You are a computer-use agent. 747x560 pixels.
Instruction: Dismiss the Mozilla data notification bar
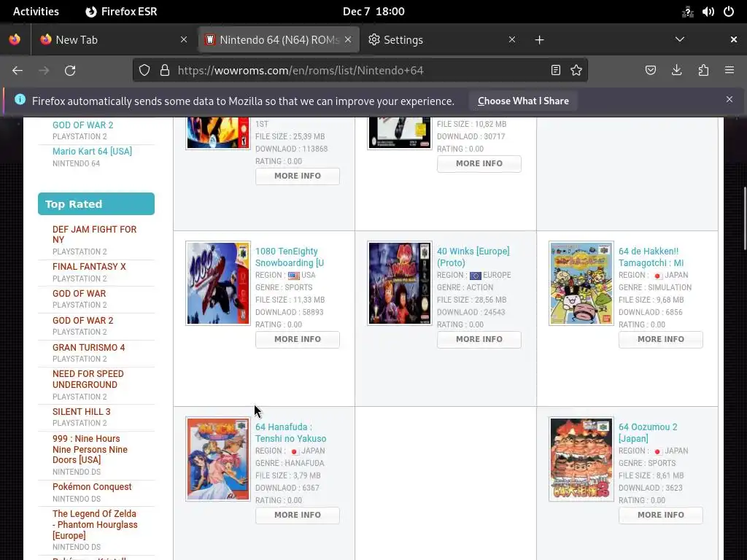click(x=729, y=99)
